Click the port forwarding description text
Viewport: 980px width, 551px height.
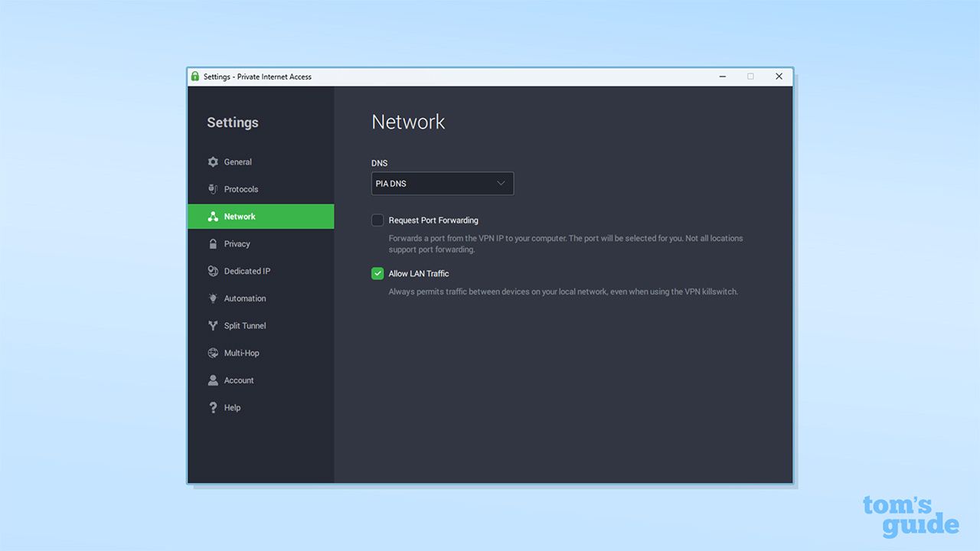566,244
